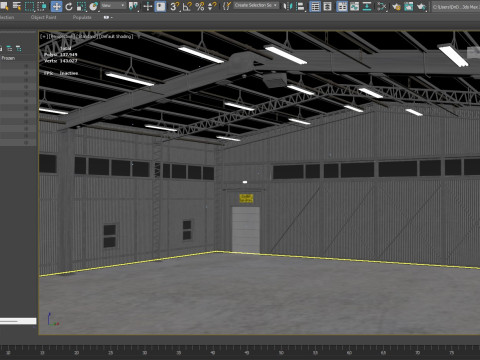Activate Select and Manipulate tool

(148, 6)
